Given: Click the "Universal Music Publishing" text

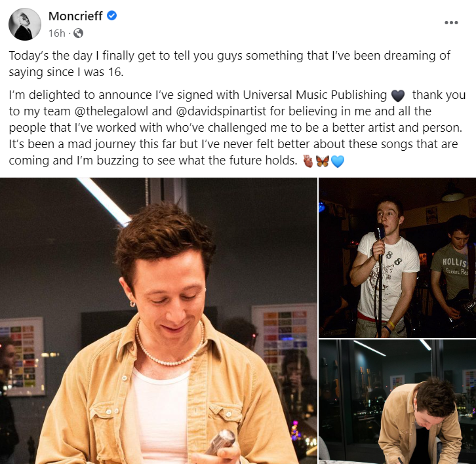Looking at the screenshot, I should 315,95.
